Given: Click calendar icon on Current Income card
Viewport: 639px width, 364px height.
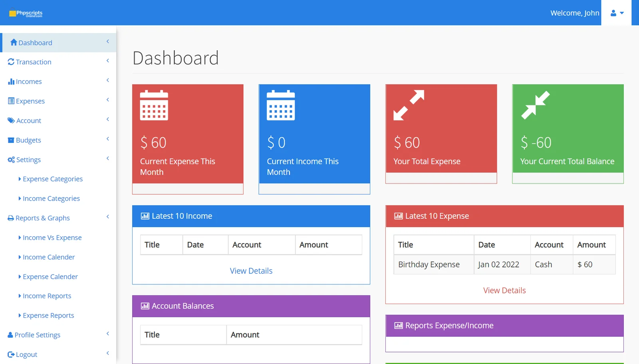Looking at the screenshot, I should point(281,105).
